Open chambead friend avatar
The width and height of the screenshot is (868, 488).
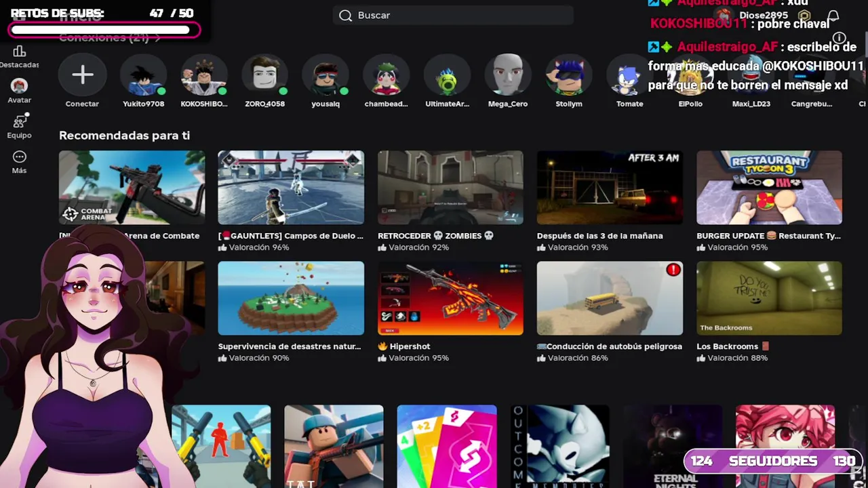click(x=386, y=75)
